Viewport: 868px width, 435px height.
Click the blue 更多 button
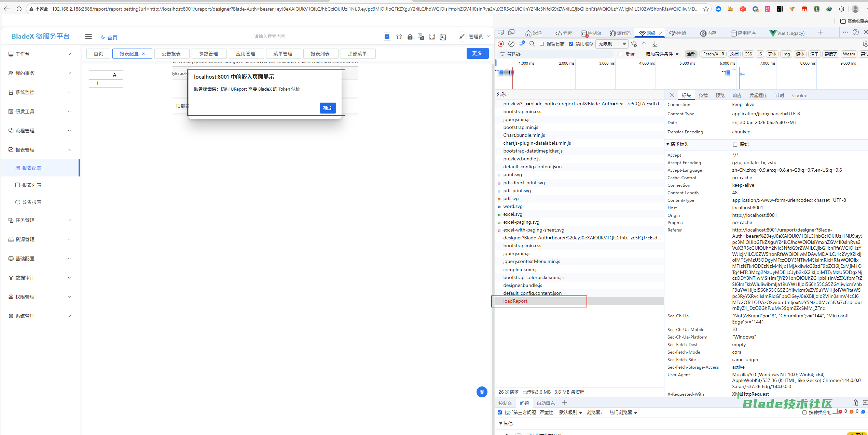pos(477,53)
